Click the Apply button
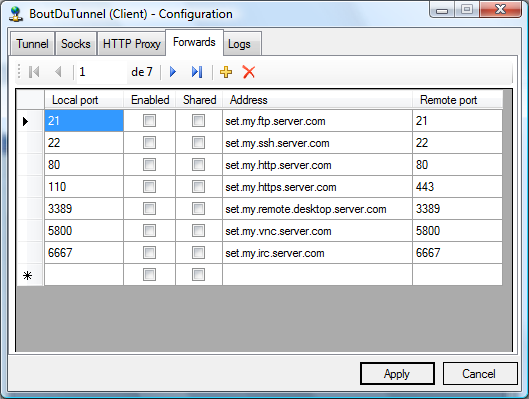The image size is (529, 399). pos(397,374)
